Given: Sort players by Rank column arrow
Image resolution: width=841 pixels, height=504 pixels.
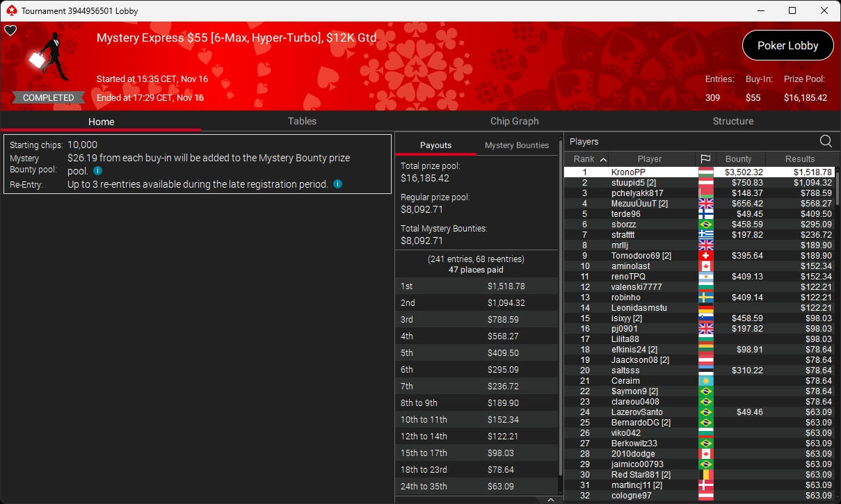Looking at the screenshot, I should coord(603,159).
